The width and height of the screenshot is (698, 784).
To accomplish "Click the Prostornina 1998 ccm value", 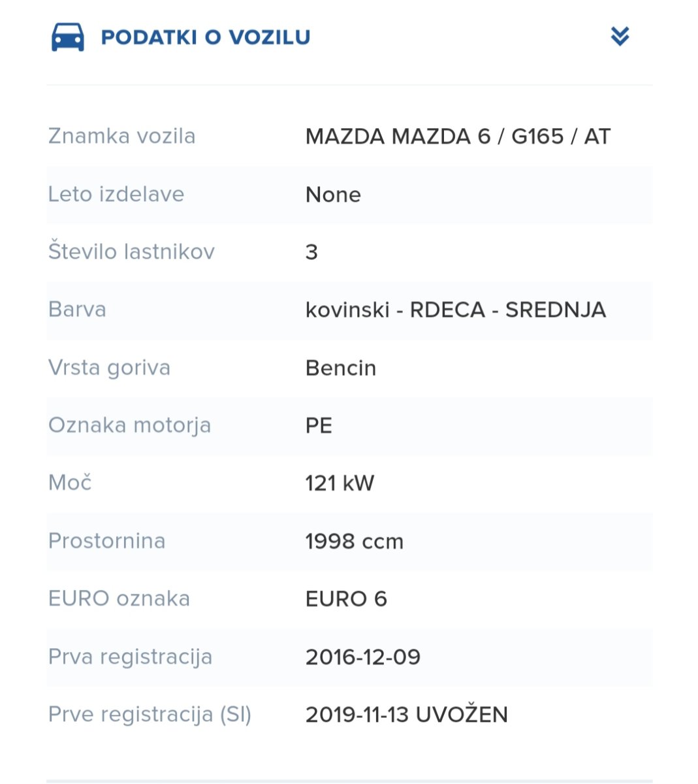I will (x=355, y=541).
